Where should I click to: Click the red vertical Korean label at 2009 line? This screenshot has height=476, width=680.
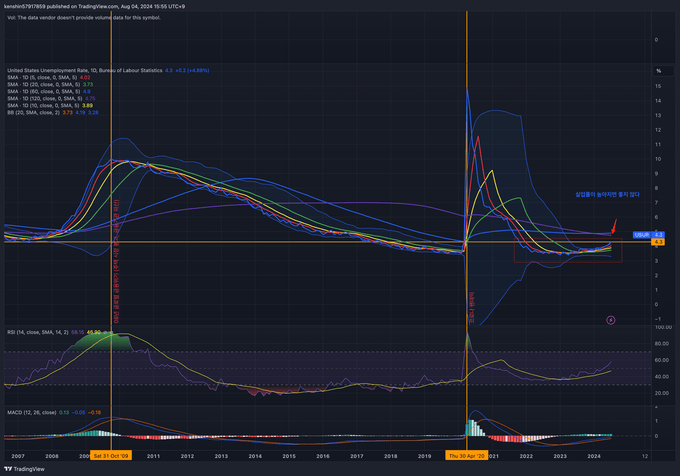pos(116,261)
